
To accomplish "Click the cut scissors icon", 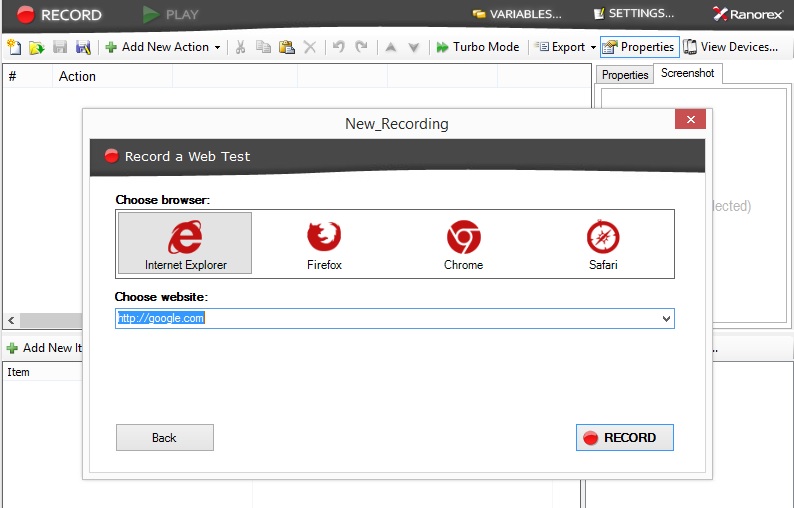I will tap(241, 47).
